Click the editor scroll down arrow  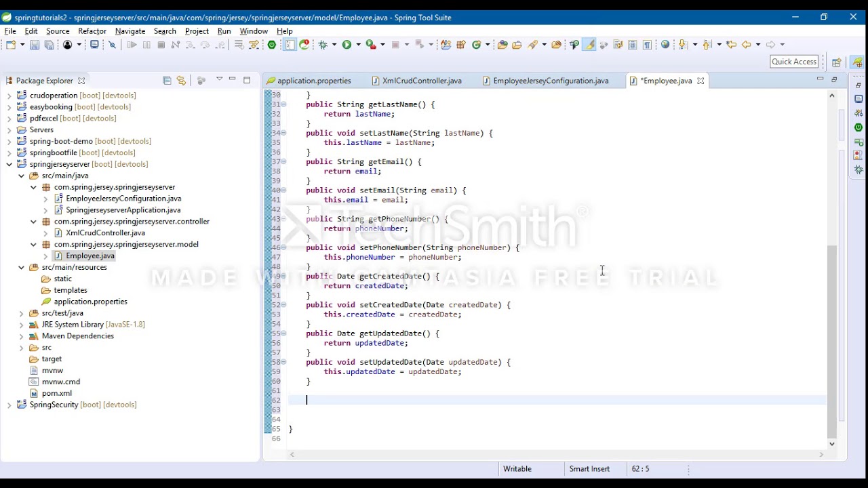coord(832,444)
